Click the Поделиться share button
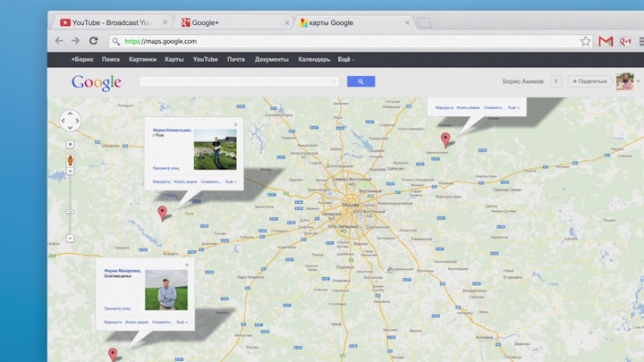This screenshot has width=644, height=362. tap(589, 81)
